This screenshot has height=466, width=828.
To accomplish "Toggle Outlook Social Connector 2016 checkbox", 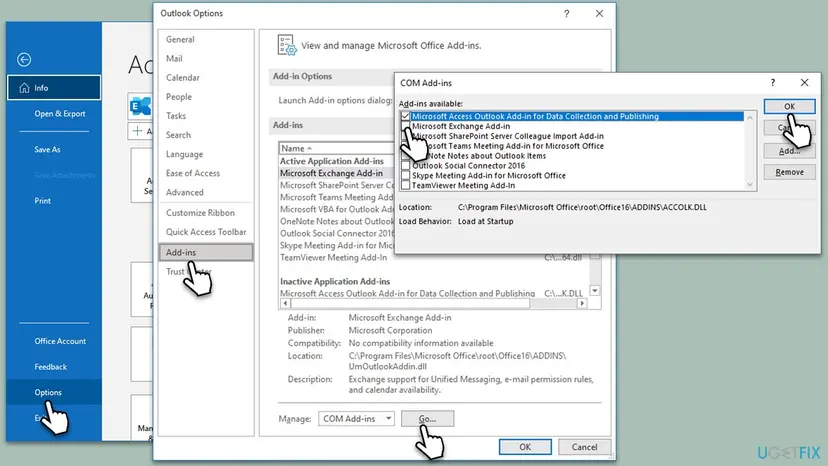I will point(406,165).
